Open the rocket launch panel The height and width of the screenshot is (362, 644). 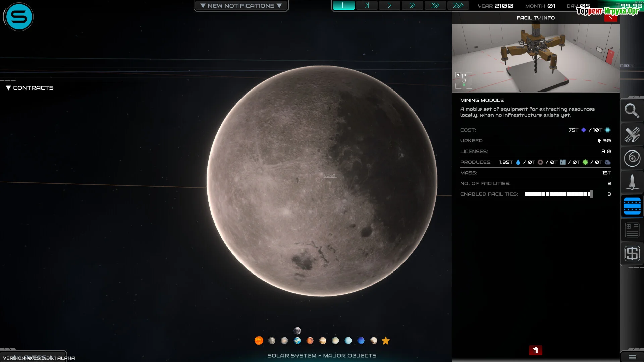coord(632,182)
